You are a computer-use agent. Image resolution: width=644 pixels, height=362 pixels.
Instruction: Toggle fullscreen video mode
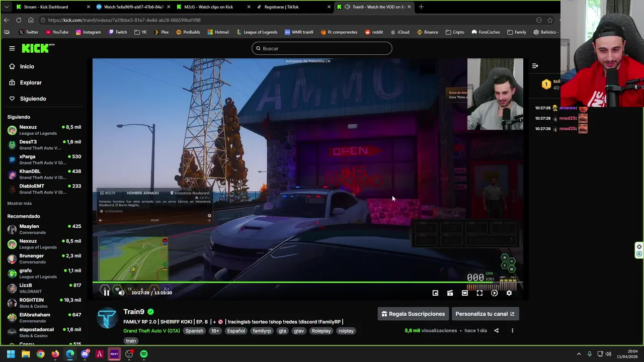pos(479,293)
